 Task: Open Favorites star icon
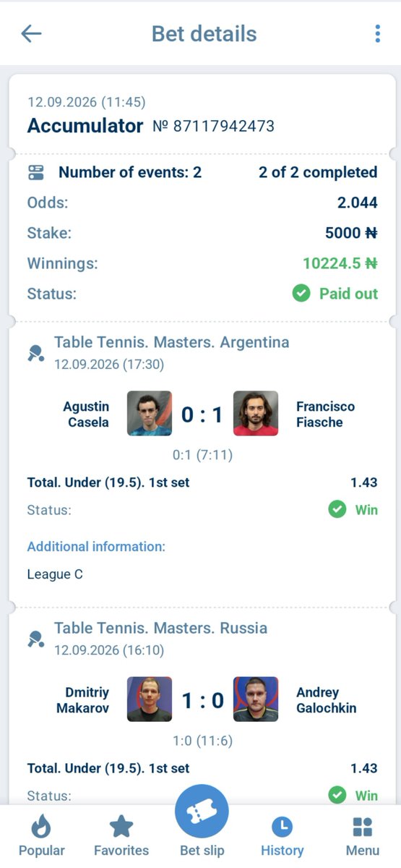point(121,827)
